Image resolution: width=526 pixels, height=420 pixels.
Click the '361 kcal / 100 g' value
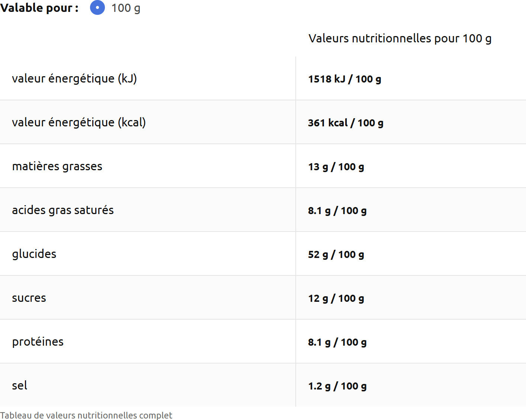[x=346, y=123]
